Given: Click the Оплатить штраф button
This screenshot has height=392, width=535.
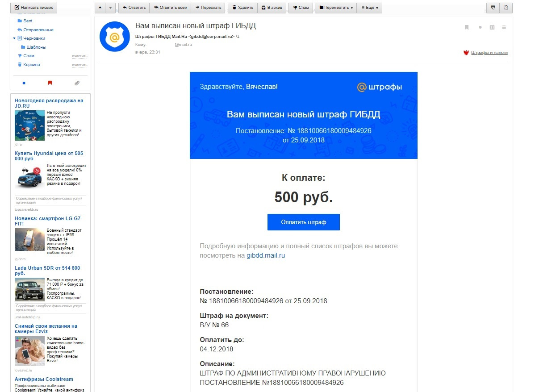Looking at the screenshot, I should tap(303, 222).
